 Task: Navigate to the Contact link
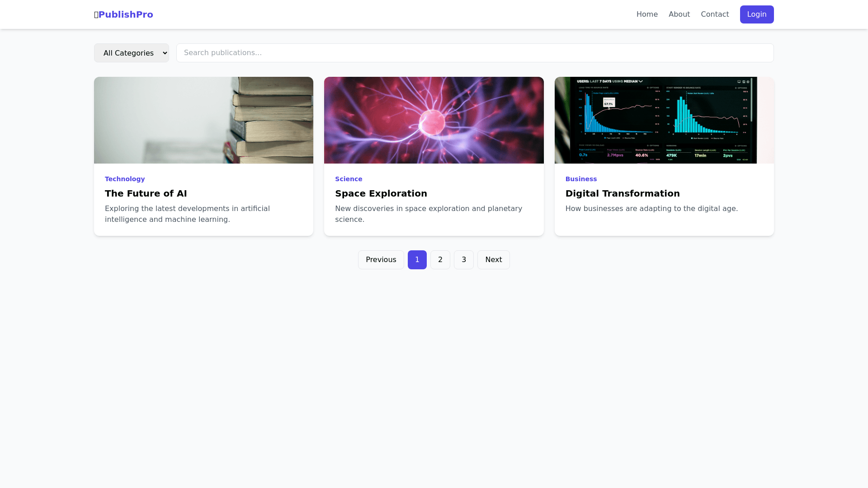point(714,14)
